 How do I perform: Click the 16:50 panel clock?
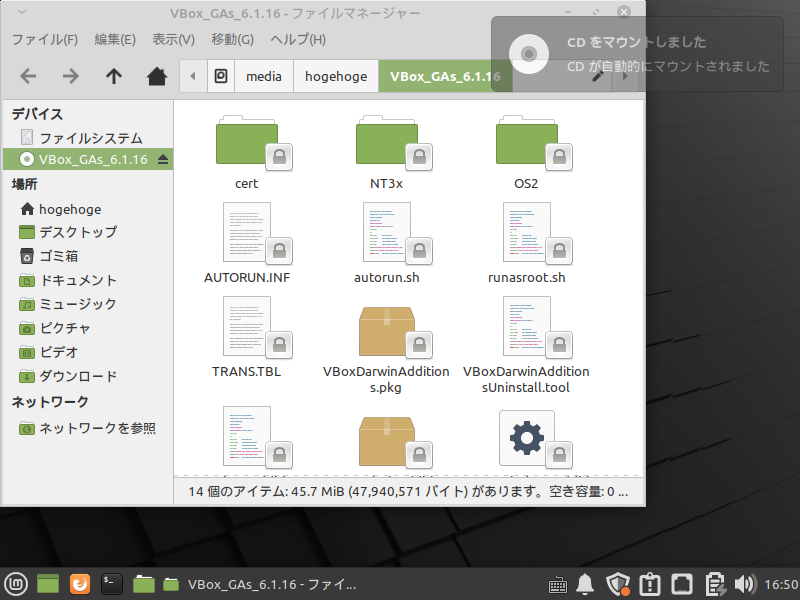(781, 584)
